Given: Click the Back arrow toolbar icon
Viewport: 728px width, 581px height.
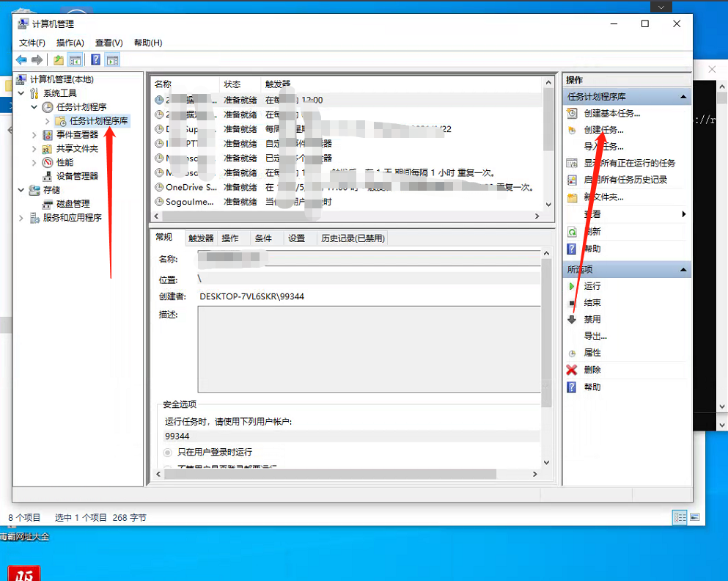Looking at the screenshot, I should [x=21, y=60].
